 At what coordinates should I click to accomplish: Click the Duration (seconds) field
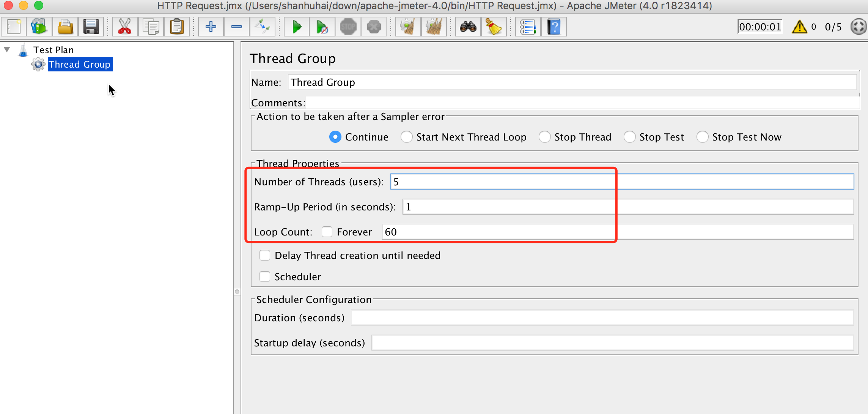coord(602,318)
